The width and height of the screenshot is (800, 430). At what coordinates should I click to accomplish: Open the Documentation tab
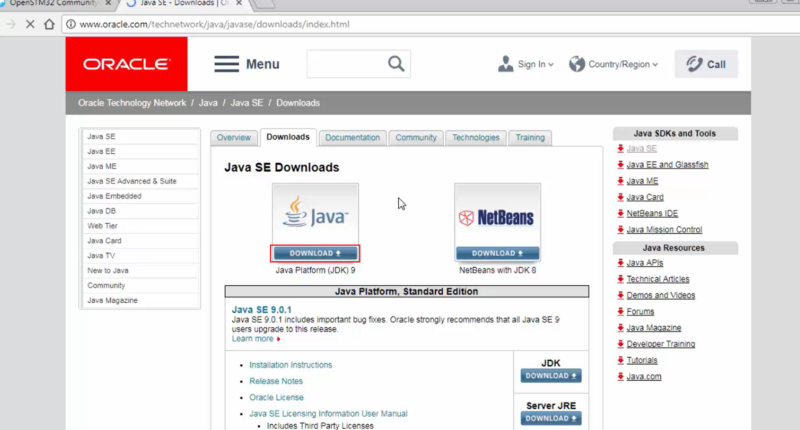(x=353, y=137)
